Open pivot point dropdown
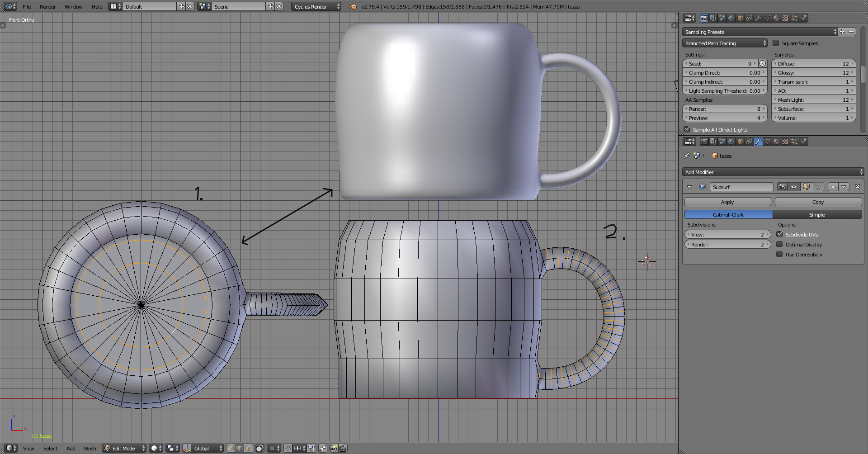Screen dimensions: 868x454 [172, 448]
